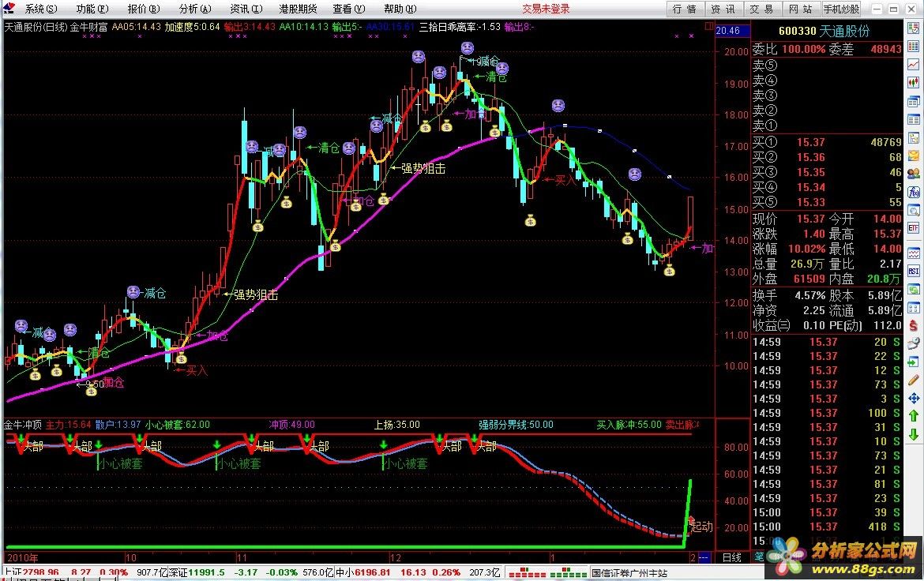The width and height of the screenshot is (924, 581).
Task: Click the 委比 100.00% value
Action: pyautogui.click(x=803, y=50)
